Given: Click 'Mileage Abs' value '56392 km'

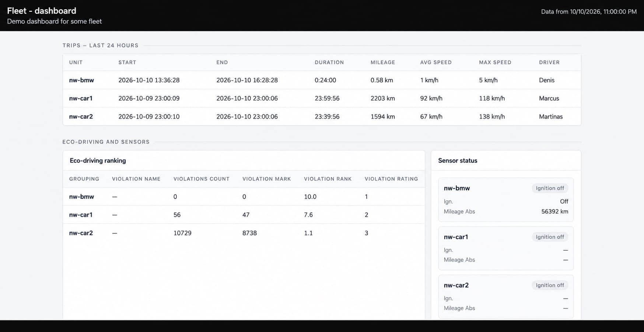Looking at the screenshot, I should tap(554, 212).
